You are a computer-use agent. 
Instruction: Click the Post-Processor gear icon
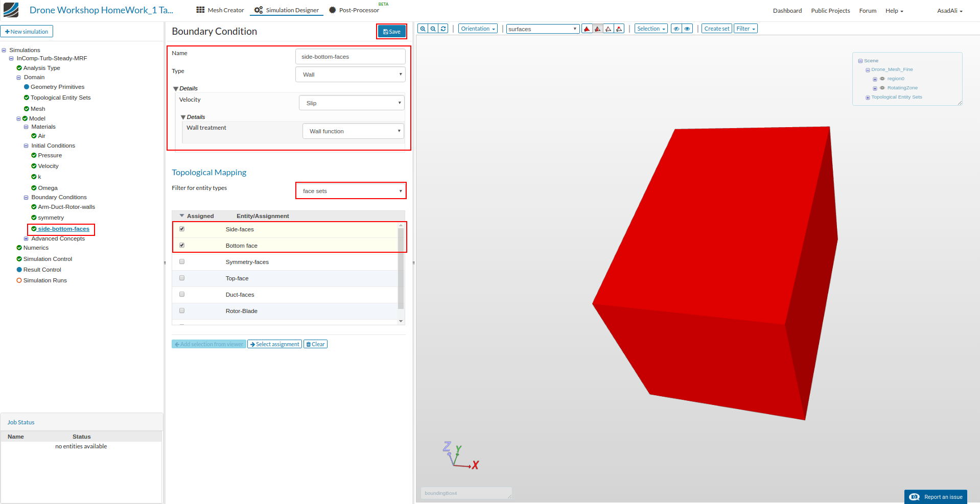[x=333, y=10]
